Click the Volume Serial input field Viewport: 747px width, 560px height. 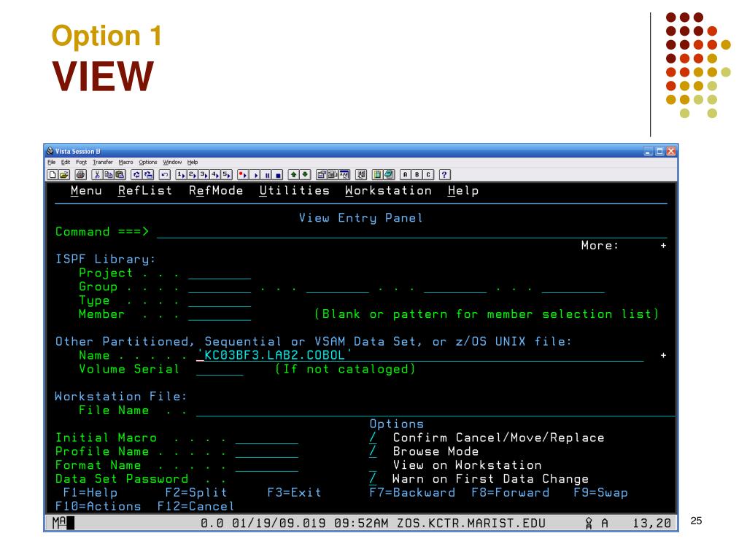220,369
